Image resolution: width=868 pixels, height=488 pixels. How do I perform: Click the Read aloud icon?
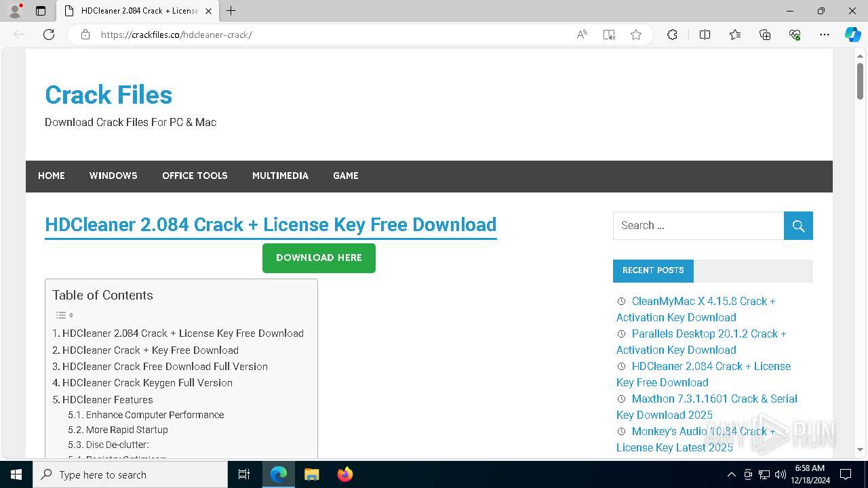click(x=582, y=35)
